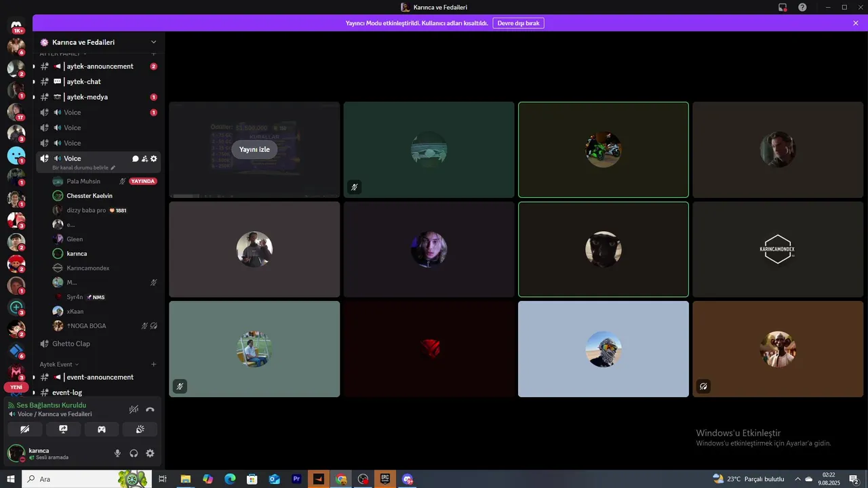
Task: Click Ses Bağlantısı Kuruldu connection status
Action: tap(52, 405)
